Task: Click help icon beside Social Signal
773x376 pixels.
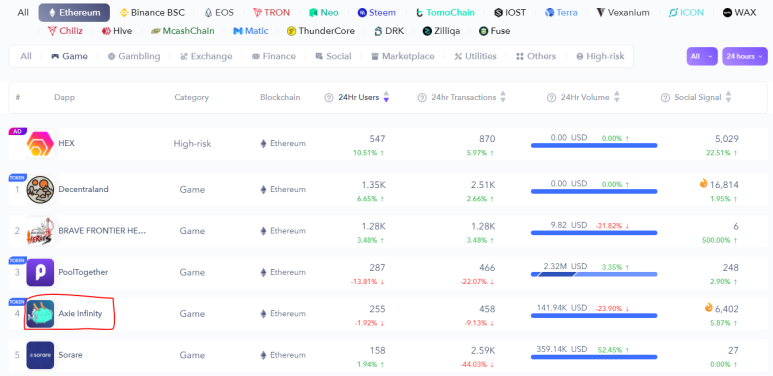Action: point(665,98)
